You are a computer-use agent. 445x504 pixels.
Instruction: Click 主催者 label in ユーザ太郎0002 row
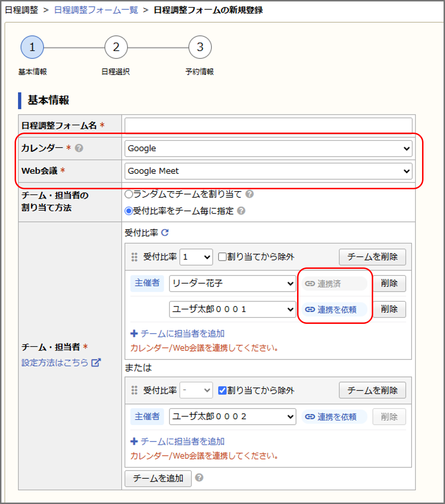pyautogui.click(x=147, y=417)
